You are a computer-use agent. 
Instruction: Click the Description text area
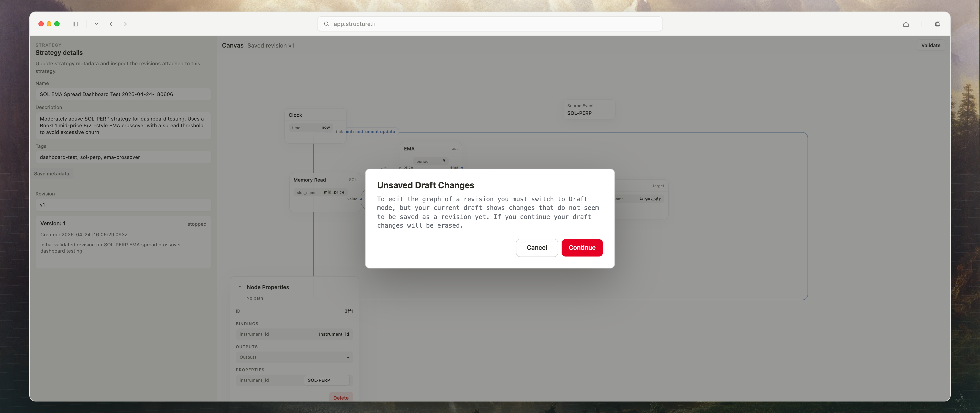pos(123,126)
